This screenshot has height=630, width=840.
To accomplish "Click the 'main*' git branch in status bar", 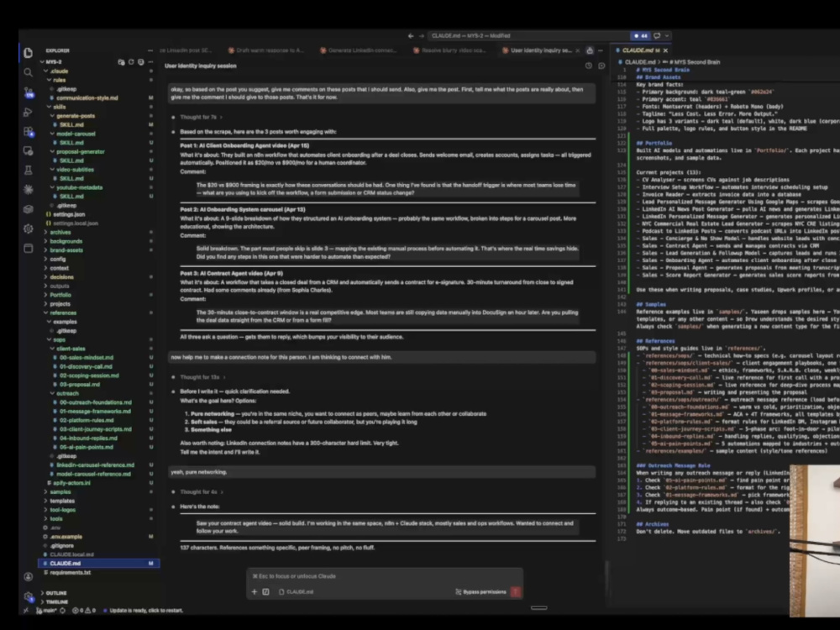I will click(x=46, y=610).
